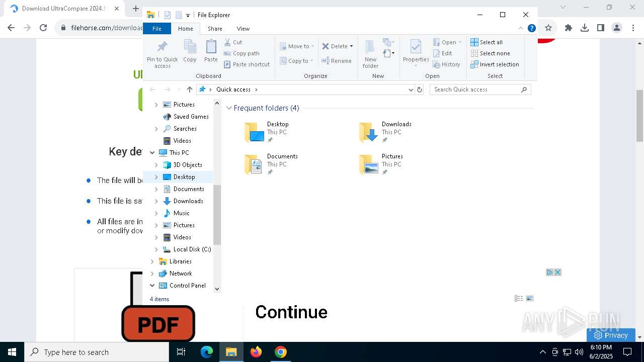Open Chrome downloads icon

[x=585, y=28]
